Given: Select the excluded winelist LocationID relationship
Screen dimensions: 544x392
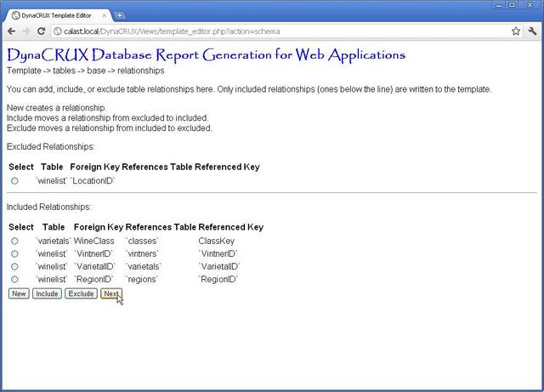Looking at the screenshot, I should click(x=14, y=181).
